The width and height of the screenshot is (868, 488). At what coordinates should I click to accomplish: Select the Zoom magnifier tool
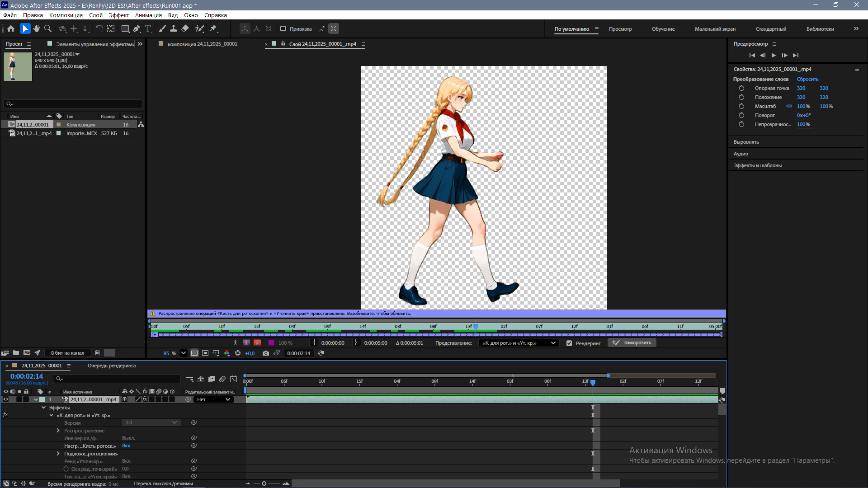pyautogui.click(x=48, y=28)
